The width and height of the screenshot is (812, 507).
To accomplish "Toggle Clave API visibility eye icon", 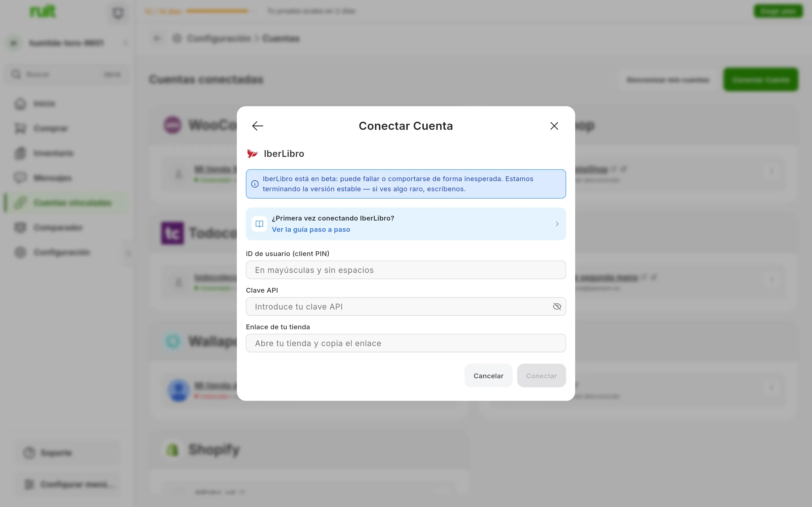I will 557,306.
